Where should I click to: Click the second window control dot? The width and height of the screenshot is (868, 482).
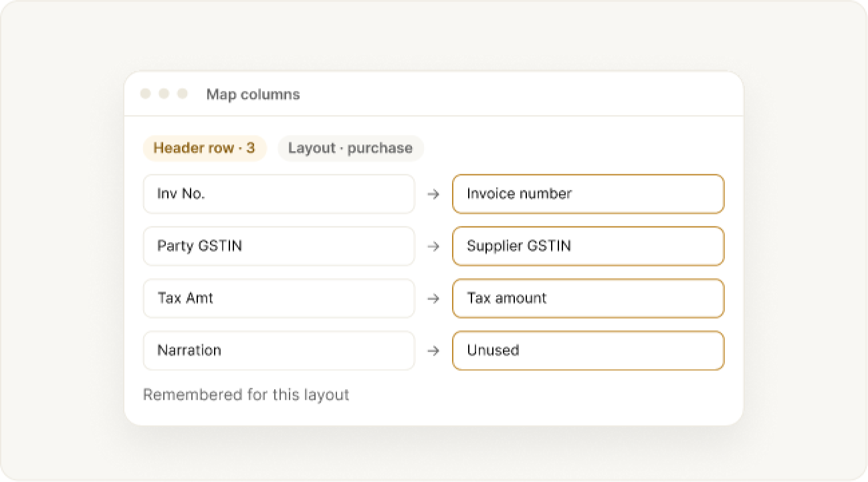pyautogui.click(x=164, y=94)
